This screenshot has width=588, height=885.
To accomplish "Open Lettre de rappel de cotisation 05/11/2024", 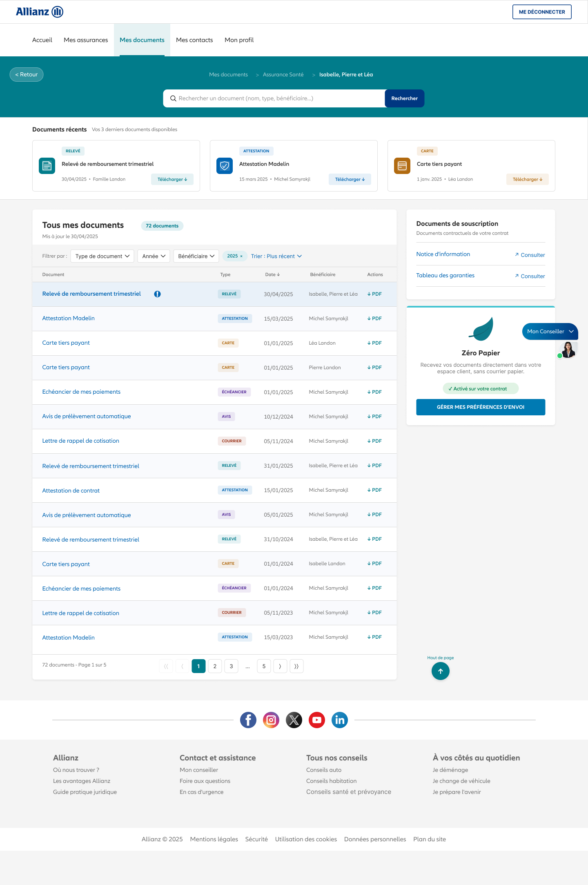I will (81, 441).
